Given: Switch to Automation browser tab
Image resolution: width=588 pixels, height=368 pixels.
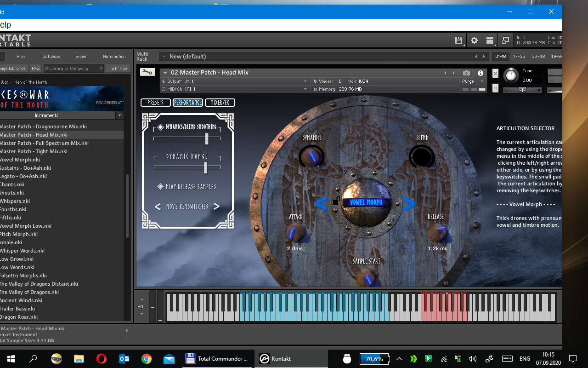Looking at the screenshot, I should coord(114,57).
